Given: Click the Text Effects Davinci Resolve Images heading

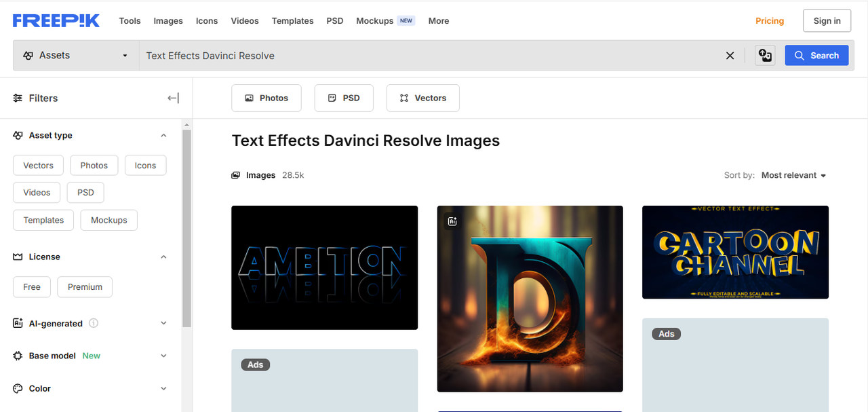Looking at the screenshot, I should coord(366,141).
